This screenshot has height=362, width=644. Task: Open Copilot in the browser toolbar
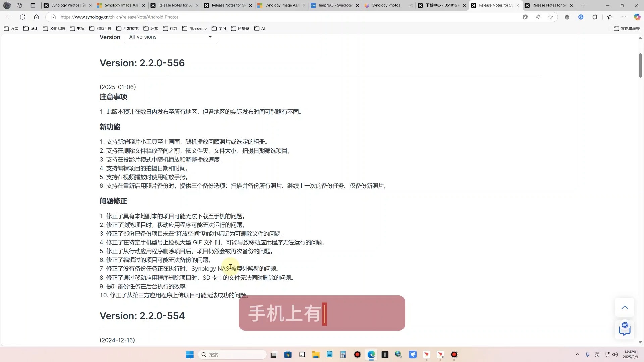tap(636, 17)
